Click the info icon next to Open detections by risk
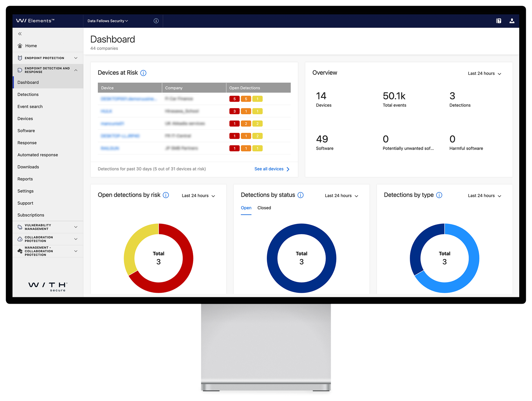 (x=166, y=195)
